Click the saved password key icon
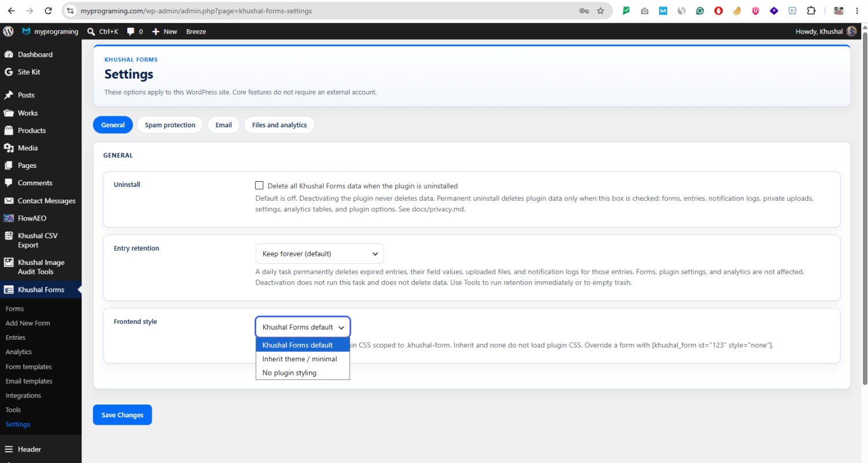 [584, 10]
